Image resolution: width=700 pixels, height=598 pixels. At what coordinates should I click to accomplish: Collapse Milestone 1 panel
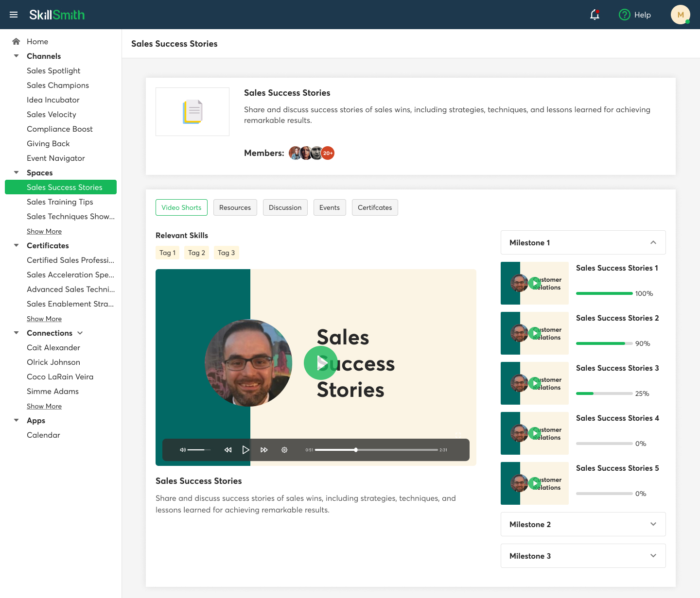[583, 242]
